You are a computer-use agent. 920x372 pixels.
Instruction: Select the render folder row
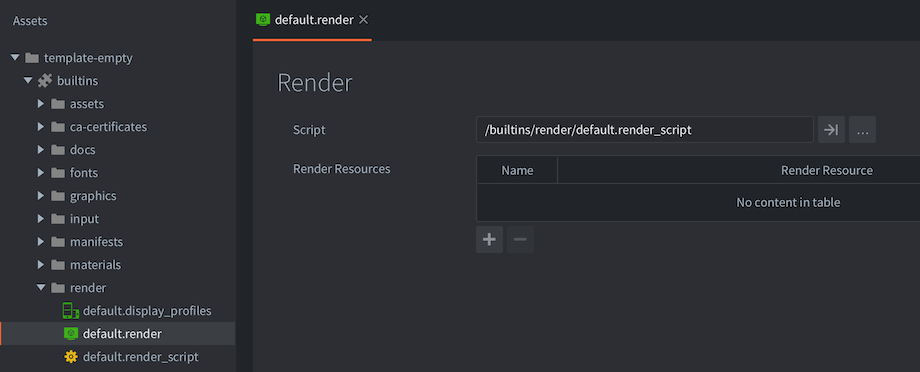click(117, 288)
